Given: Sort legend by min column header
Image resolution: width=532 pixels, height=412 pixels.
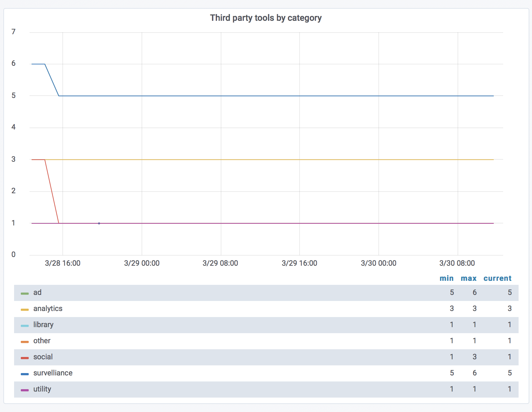Looking at the screenshot, I should pyautogui.click(x=446, y=278).
